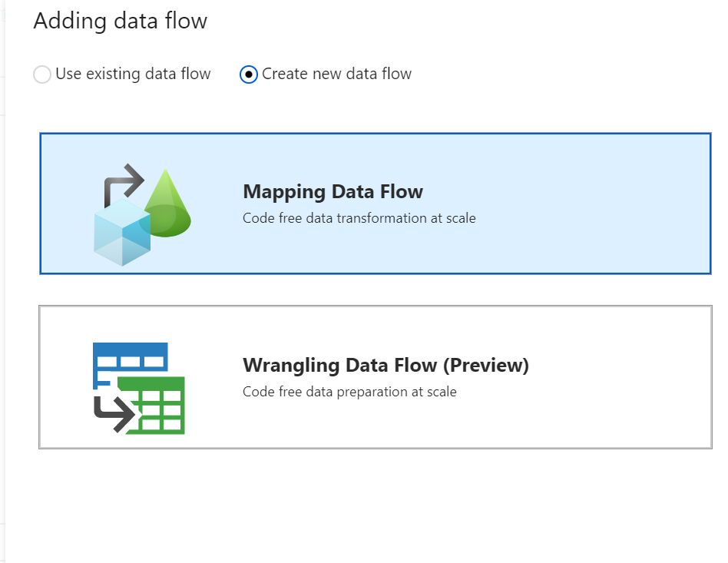Click the Mapping Data Flow title text
This screenshot has height=563, width=728.
click(333, 191)
